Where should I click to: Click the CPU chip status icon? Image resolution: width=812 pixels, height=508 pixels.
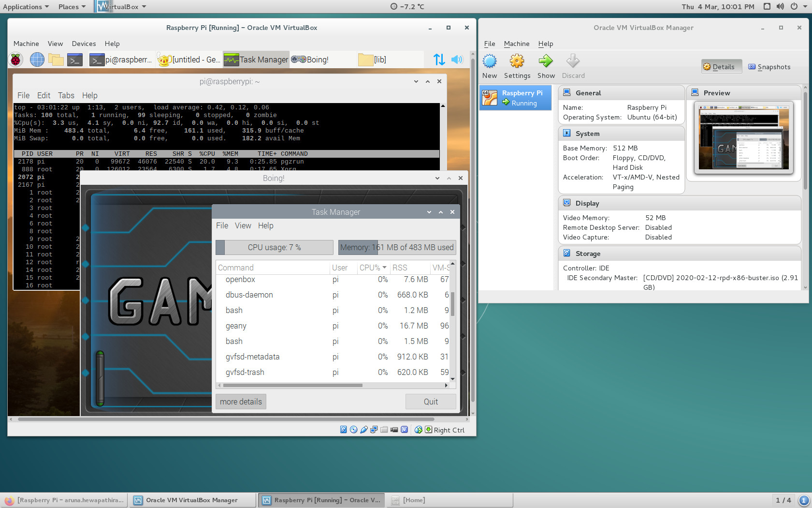pos(405,430)
